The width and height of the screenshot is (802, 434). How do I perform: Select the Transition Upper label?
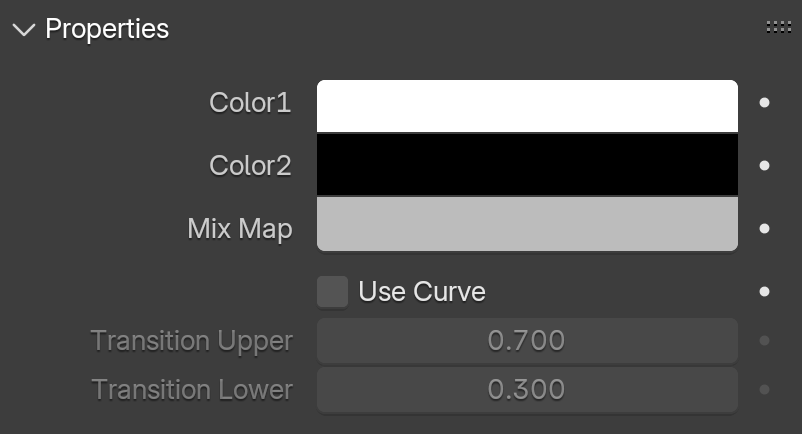pos(192,341)
